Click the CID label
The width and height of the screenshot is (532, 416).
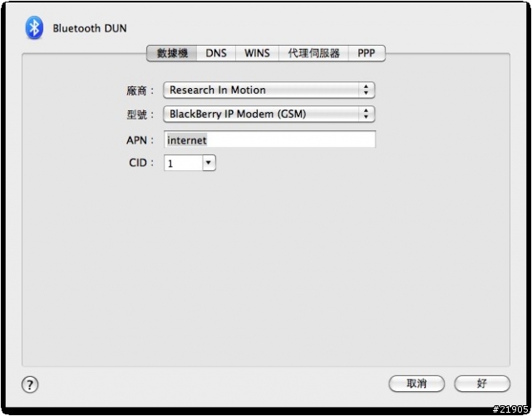tap(141, 163)
